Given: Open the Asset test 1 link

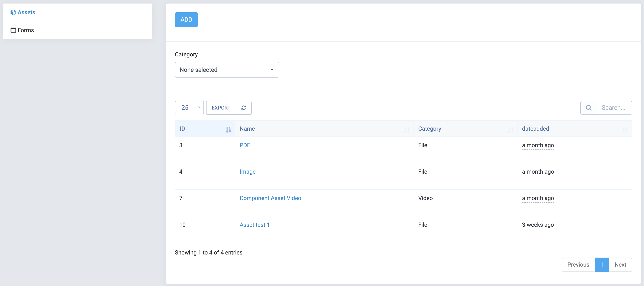Looking at the screenshot, I should 254,225.
